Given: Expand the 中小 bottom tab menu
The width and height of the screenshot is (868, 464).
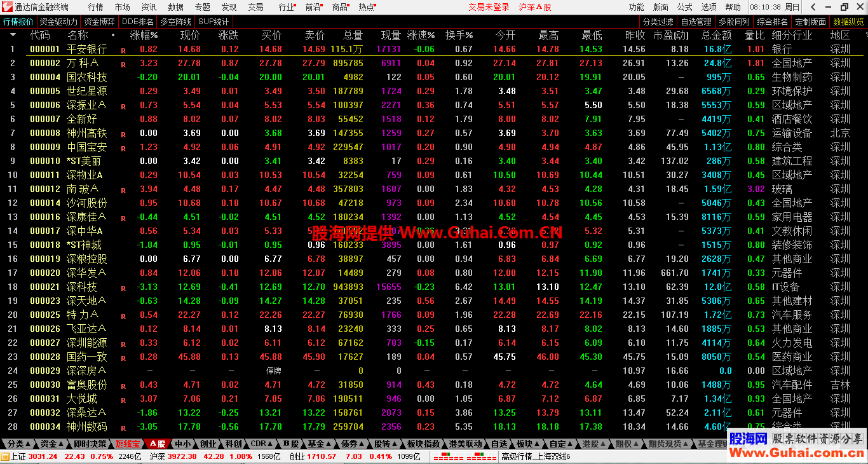Looking at the screenshot, I should 182,444.
